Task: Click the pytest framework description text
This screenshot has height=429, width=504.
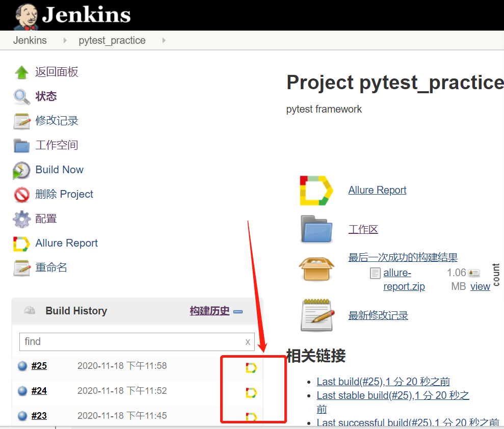Action: point(324,110)
